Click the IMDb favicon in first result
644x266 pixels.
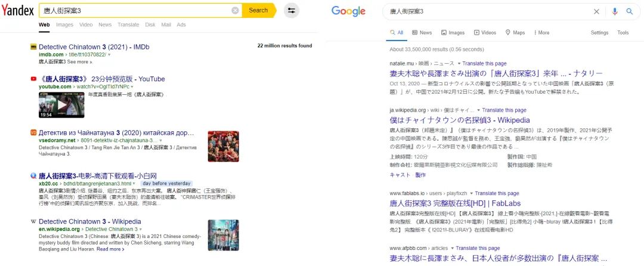pos(33,47)
